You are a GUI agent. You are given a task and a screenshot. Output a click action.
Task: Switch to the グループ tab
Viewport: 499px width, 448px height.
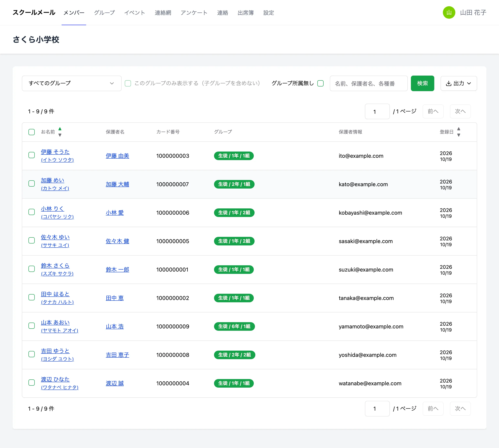pyautogui.click(x=104, y=12)
